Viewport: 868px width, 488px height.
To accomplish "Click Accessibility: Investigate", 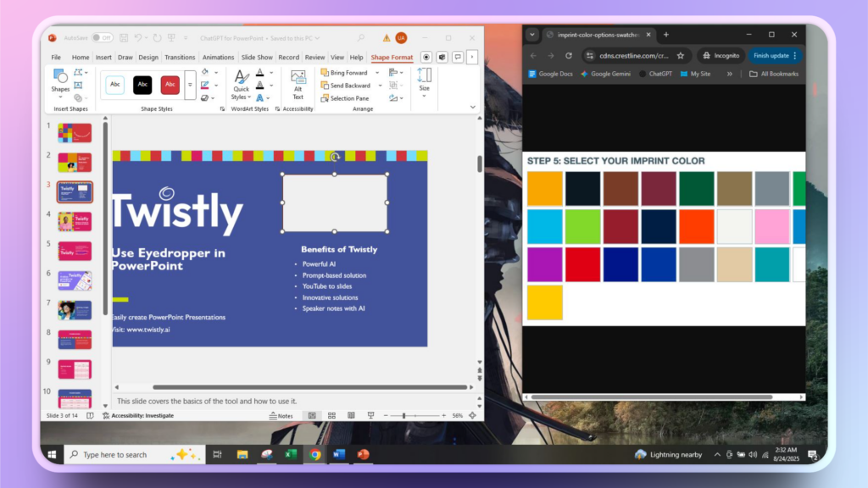I will [x=138, y=415].
